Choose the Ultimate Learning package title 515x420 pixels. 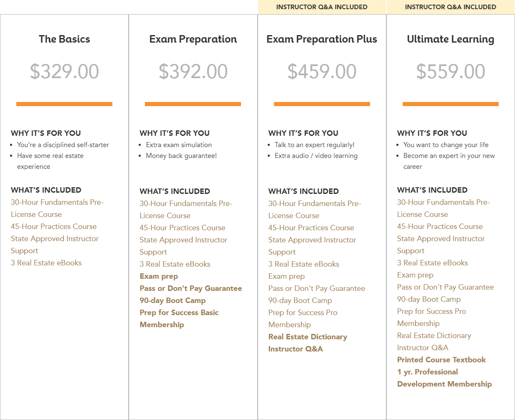pyautogui.click(x=450, y=39)
